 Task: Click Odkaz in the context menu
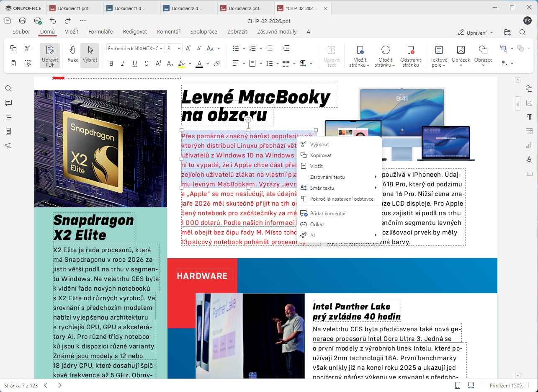point(317,224)
